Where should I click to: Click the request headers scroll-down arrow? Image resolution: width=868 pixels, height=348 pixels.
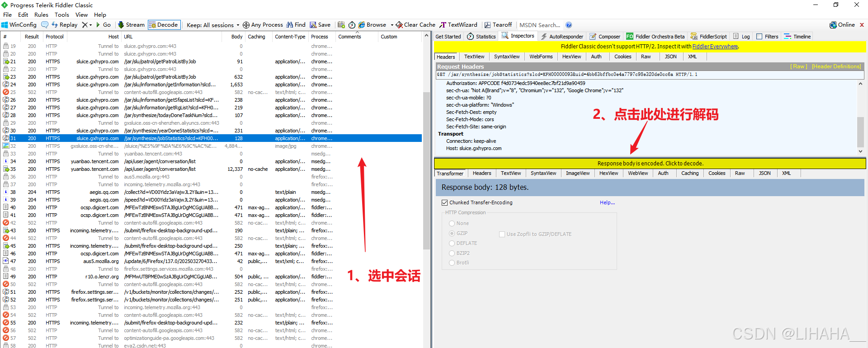(x=860, y=151)
